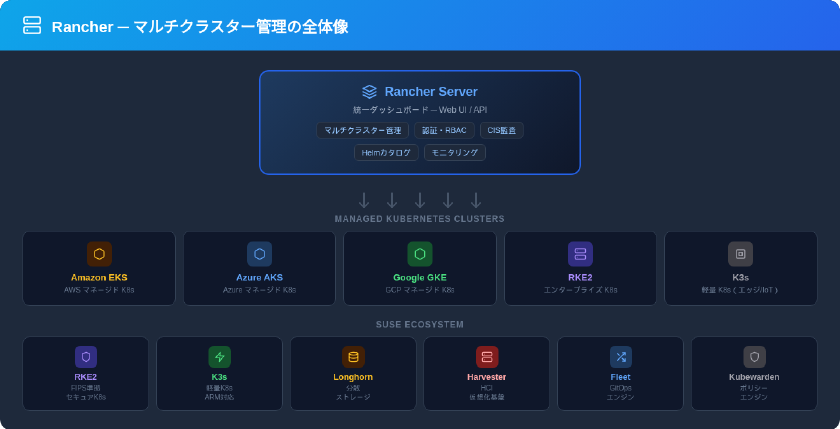Select the CIS監査 tag
The height and width of the screenshot is (429, 840).
coord(501,130)
